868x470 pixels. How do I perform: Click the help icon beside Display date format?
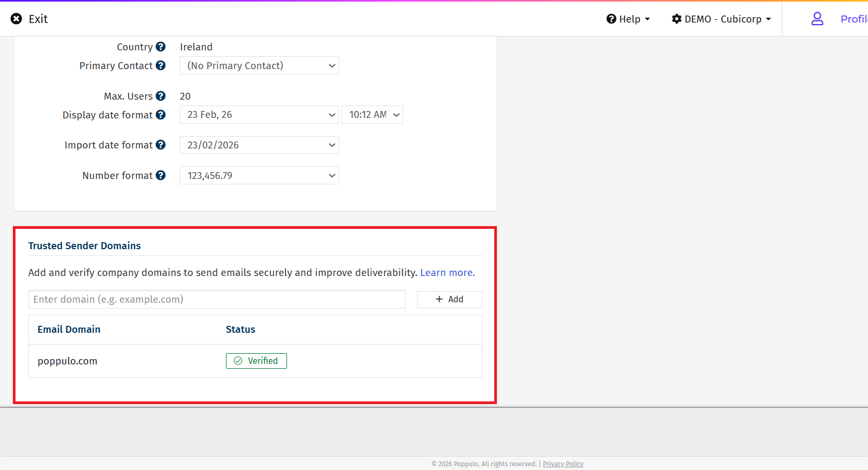tap(161, 115)
